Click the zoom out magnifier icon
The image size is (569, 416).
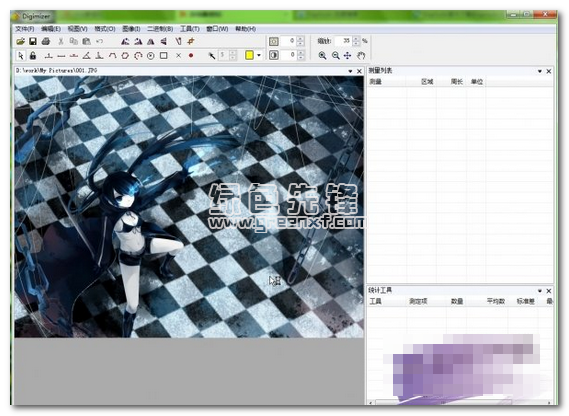point(336,56)
